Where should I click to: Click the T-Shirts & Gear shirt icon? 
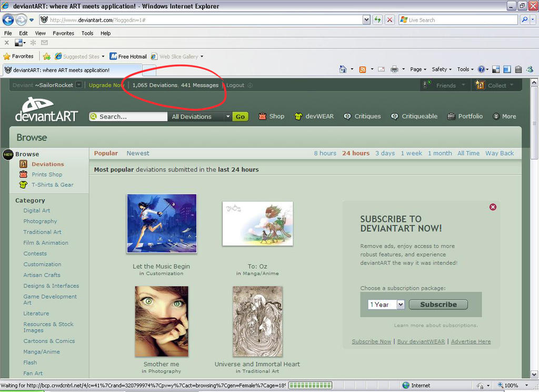tap(23, 185)
